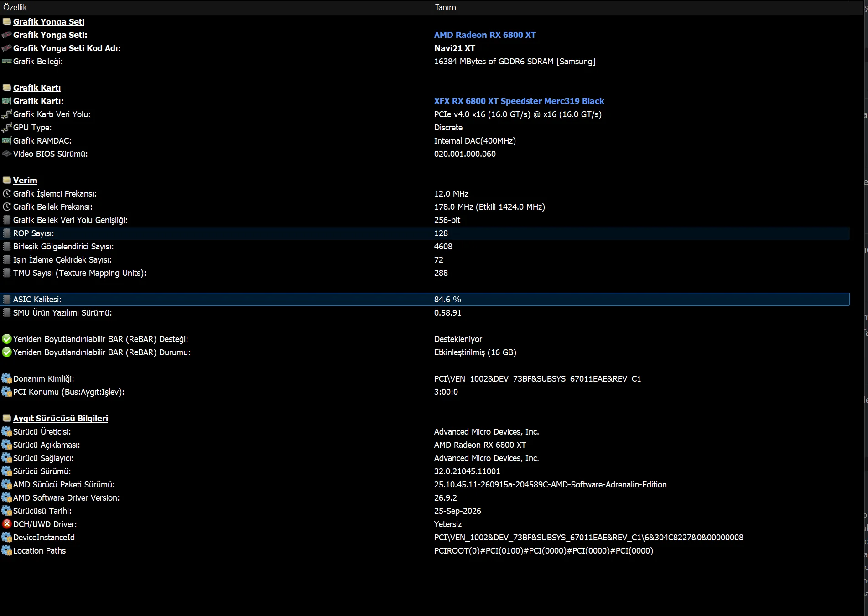This screenshot has width=868, height=616.
Task: Click the card icon beside Grafik RAMDAC
Action: (x=7, y=140)
